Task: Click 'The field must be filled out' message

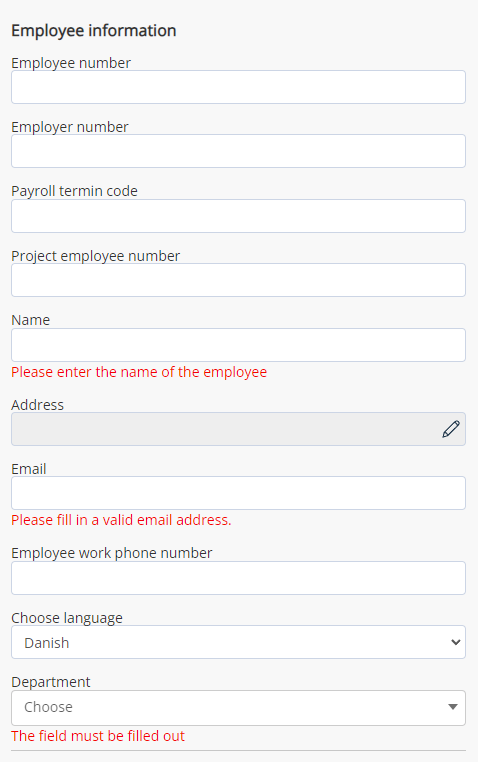Action: click(x=98, y=736)
